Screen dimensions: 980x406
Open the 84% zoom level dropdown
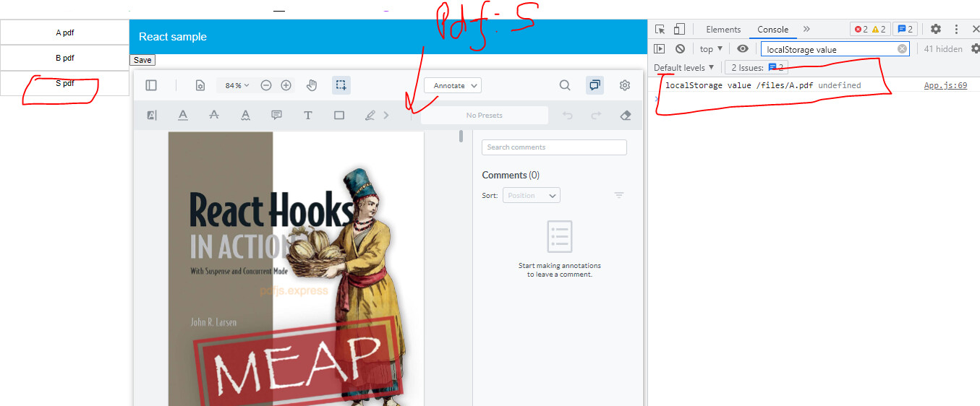click(236, 85)
